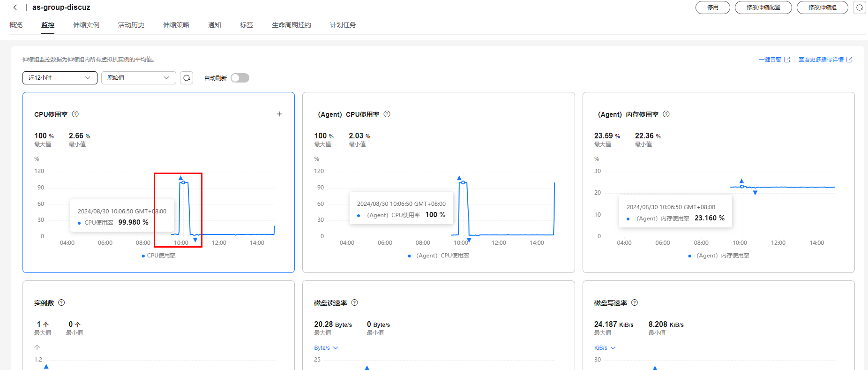Go to the 生命周期挂钩 tab
This screenshot has height=370, width=868.
[x=292, y=25]
